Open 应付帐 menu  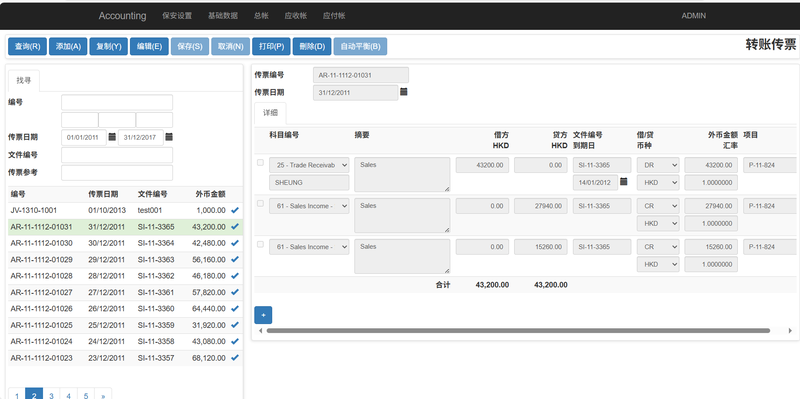(x=334, y=16)
